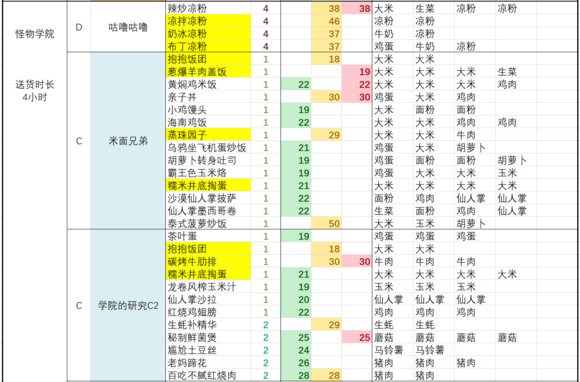The width and height of the screenshot is (580, 382).
Task: Select ingredient 鸡蛋 in 亲子丼 row
Action: tap(384, 97)
